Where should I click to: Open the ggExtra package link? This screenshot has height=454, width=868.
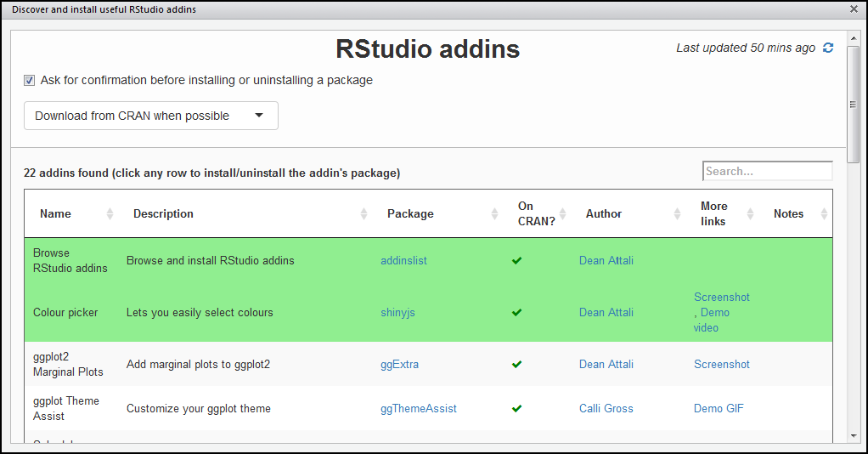pos(399,364)
